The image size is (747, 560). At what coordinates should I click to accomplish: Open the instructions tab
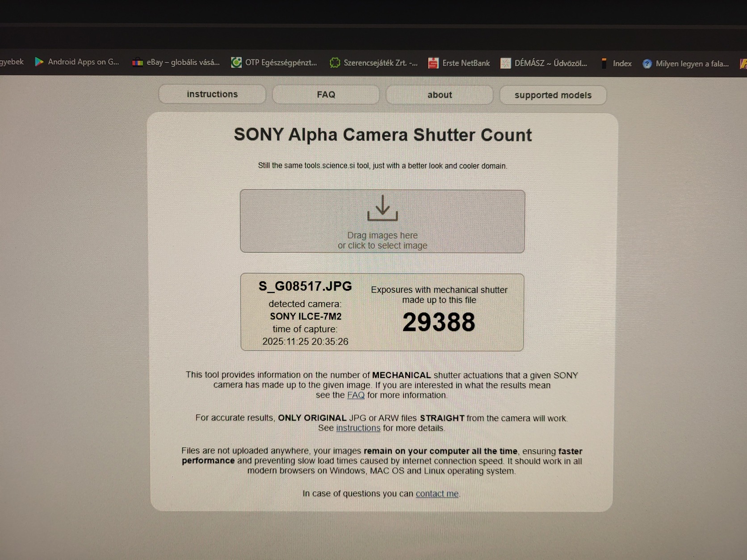[212, 94]
